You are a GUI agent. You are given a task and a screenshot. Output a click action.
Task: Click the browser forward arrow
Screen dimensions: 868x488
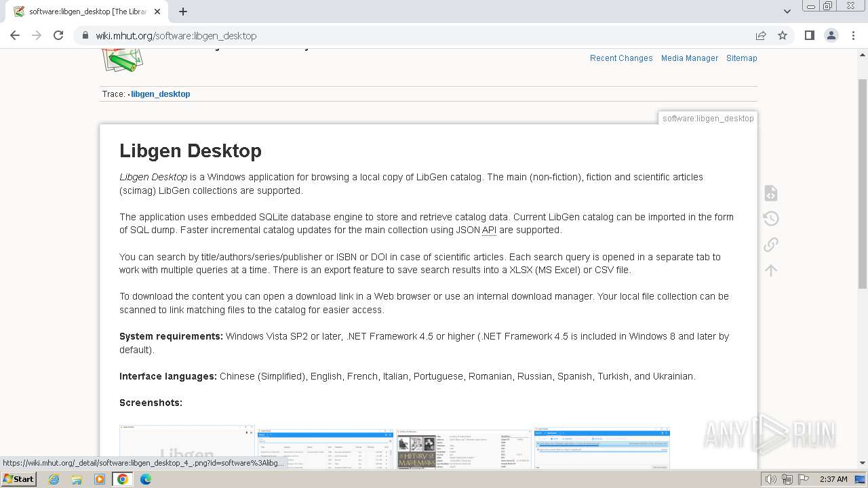pos(37,35)
